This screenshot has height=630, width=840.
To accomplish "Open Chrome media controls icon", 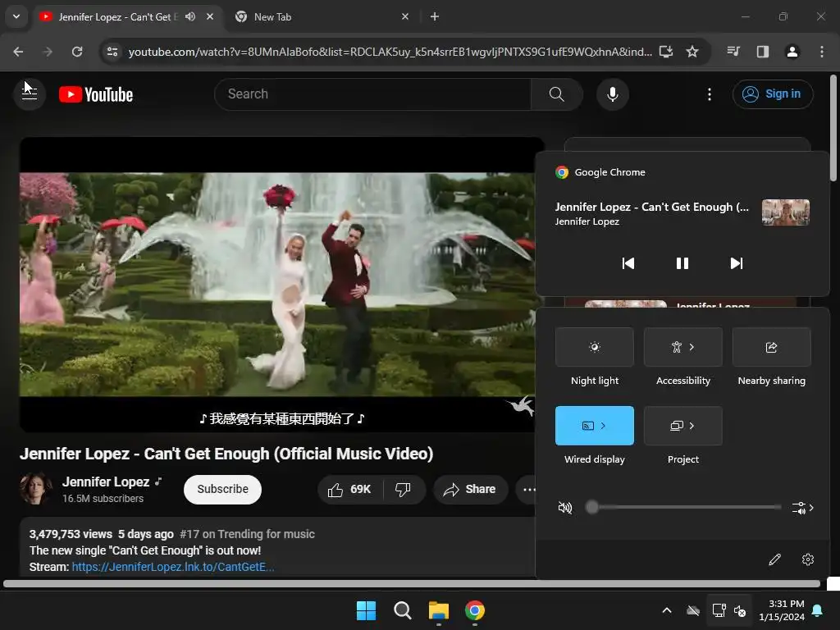I will coord(733,52).
